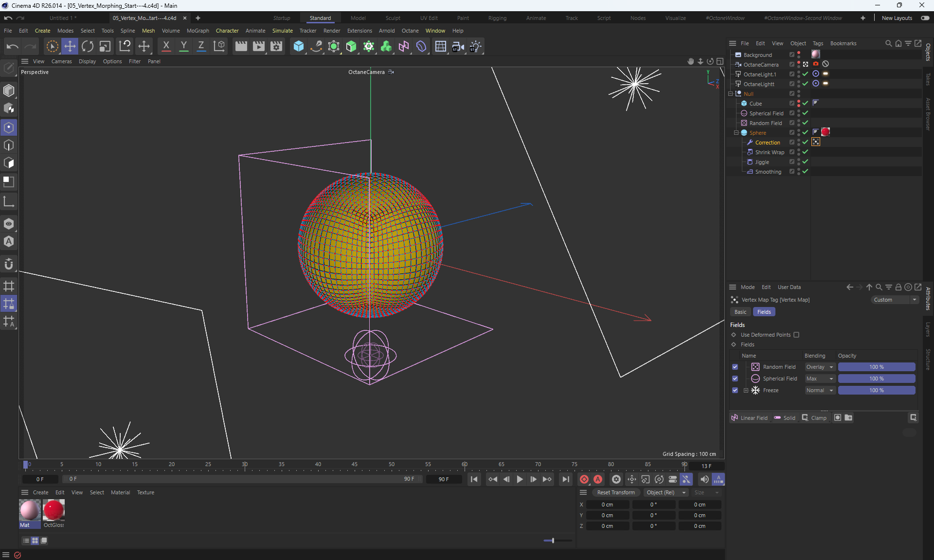Collapse the Sphere object hierarchy
The image size is (934, 560).
click(x=736, y=133)
